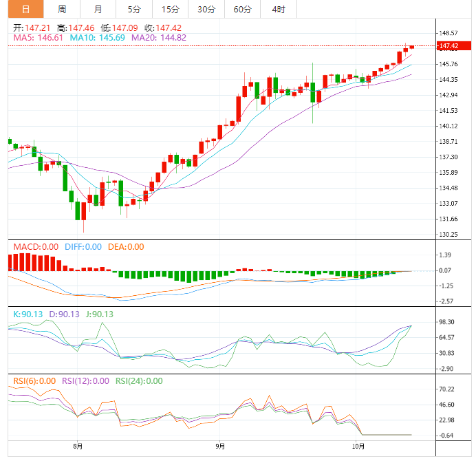Select the 月 (monthly) chart tab

[98, 9]
